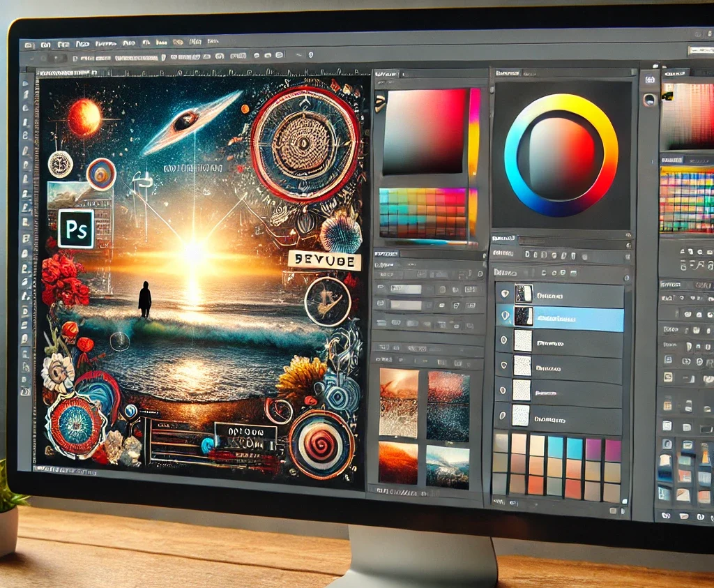Viewport: 714px width, 588px height.
Task: Click the round icon in the strip right of the color wheel
Action: point(649,99)
